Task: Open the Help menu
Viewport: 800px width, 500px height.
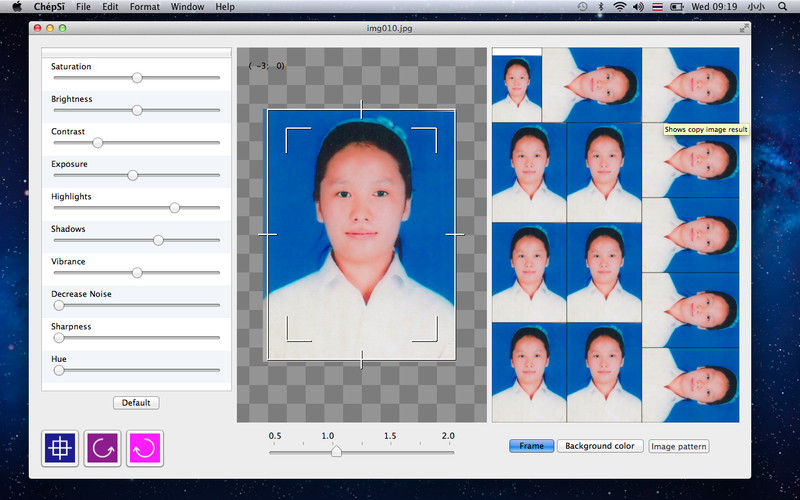Action: pos(225,7)
